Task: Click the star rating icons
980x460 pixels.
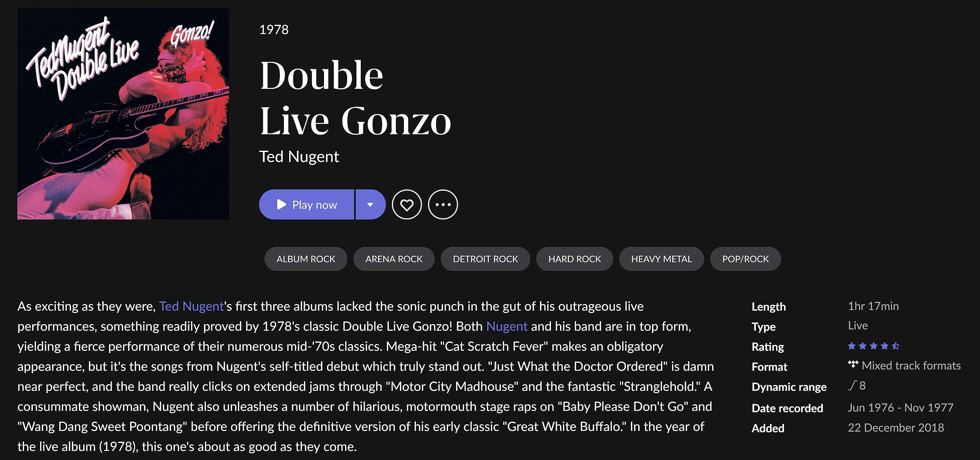Action: click(873, 346)
